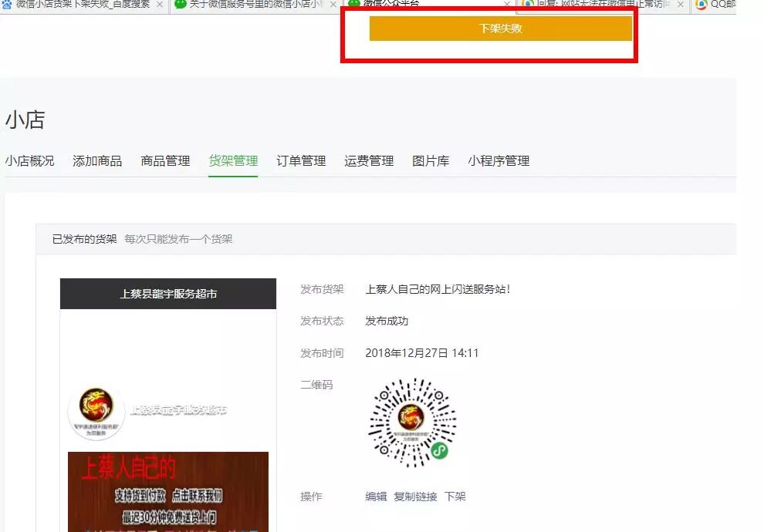Click the 上蔡县龍宇服务超市 preview header
This screenshot has height=532, width=764.
coord(168,294)
